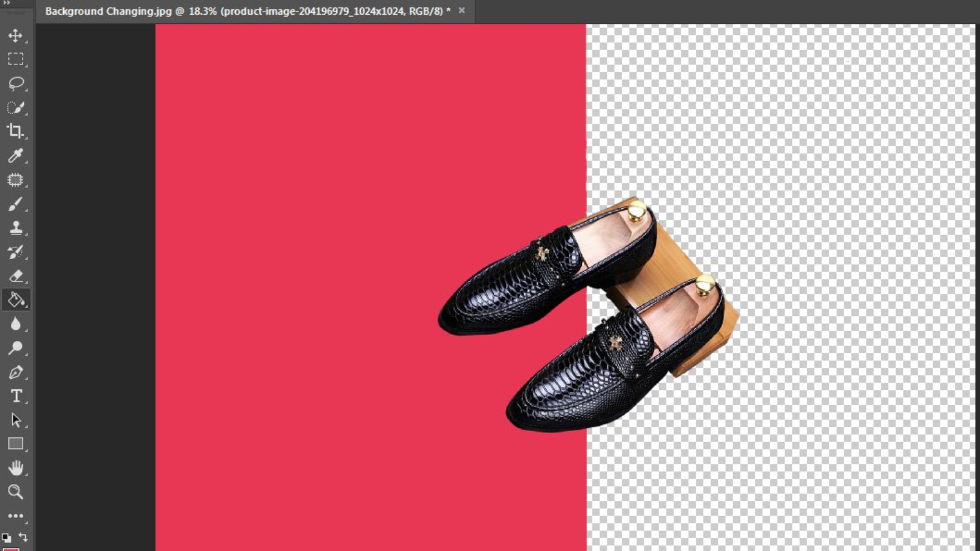Switch to Background Changing.jpg document tab
The height and width of the screenshot is (551, 980).
coord(247,11)
